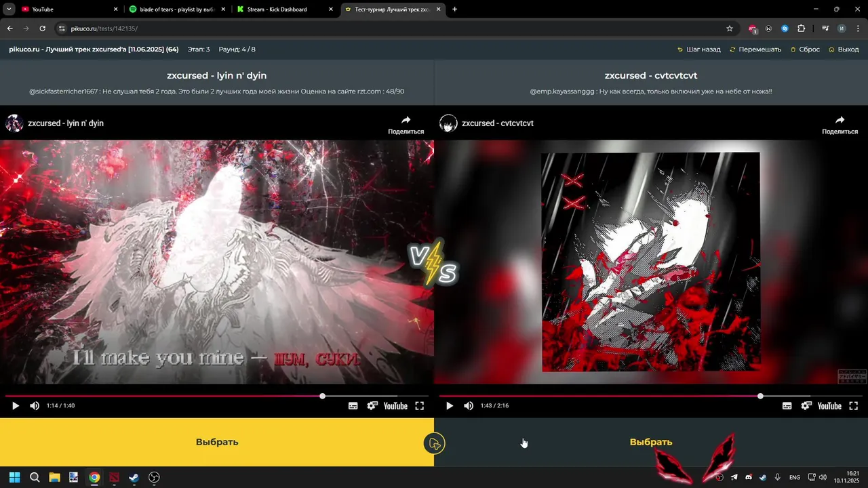Open Discord tray icon
868x488 pixels.
coord(749,477)
